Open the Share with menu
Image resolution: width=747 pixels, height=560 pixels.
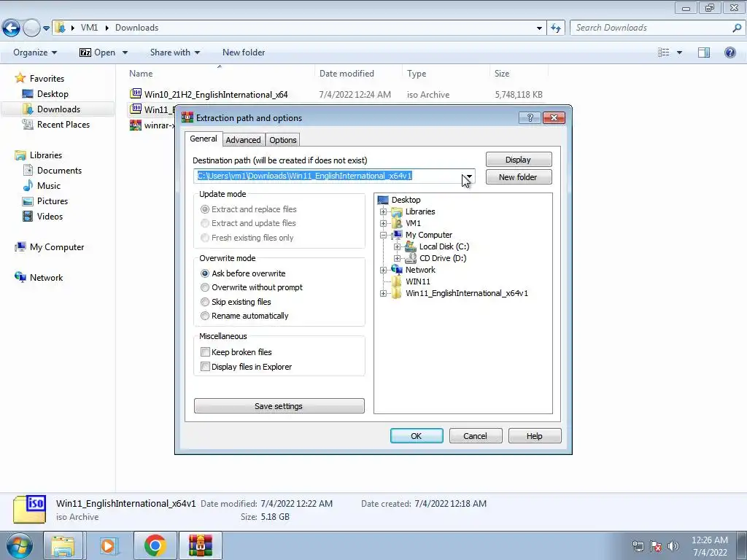pos(175,52)
